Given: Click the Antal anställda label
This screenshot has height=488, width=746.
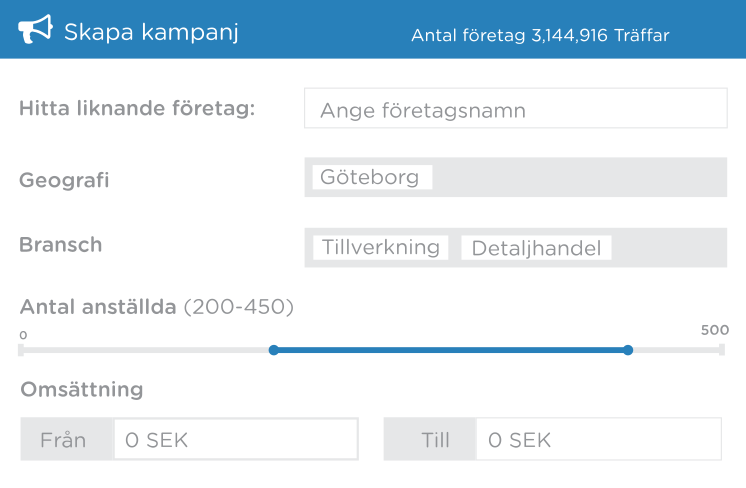Looking at the screenshot, I should [98, 307].
